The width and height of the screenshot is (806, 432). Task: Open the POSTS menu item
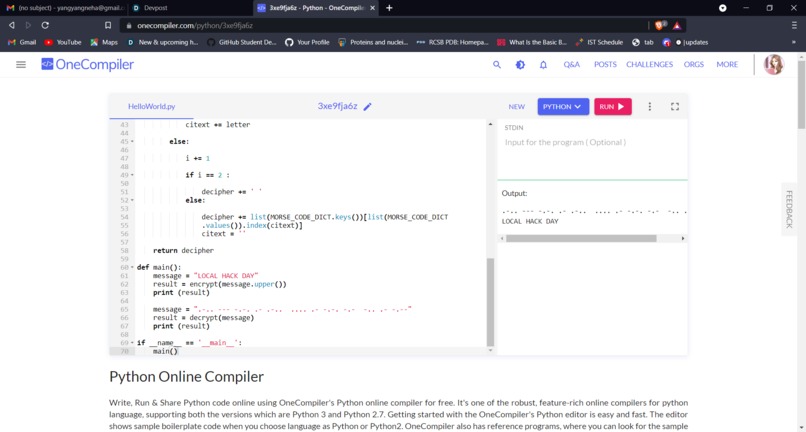pos(605,64)
